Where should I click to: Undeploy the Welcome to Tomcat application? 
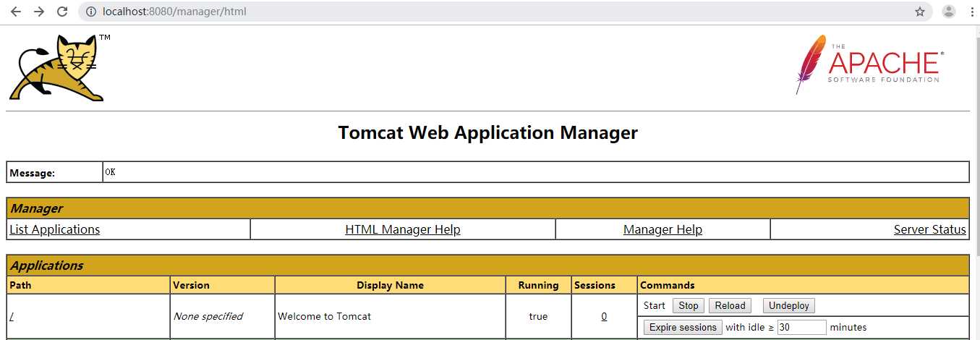click(x=789, y=306)
